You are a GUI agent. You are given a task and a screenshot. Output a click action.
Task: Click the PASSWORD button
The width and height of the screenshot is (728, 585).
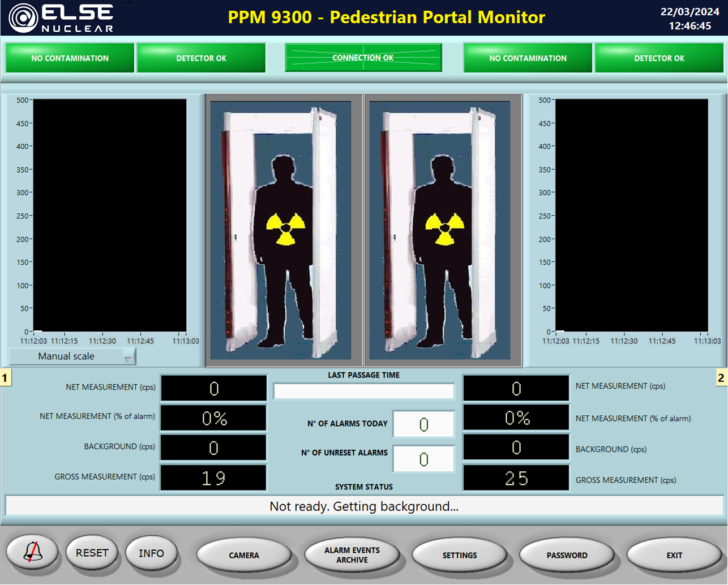point(567,555)
